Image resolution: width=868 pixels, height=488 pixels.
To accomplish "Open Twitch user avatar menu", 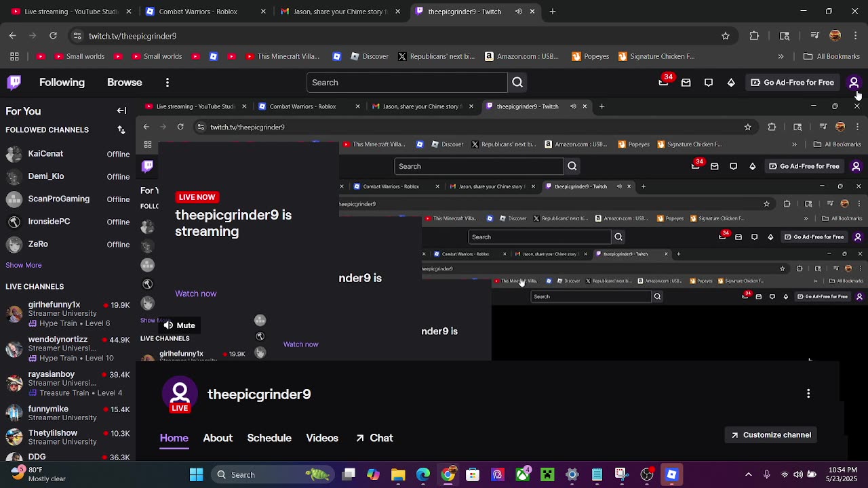I will click(x=854, y=83).
